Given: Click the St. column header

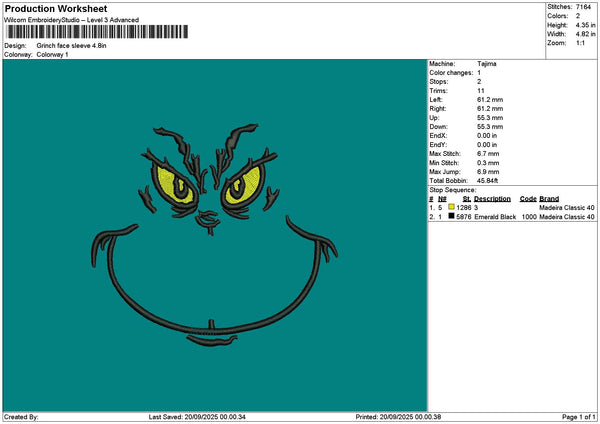Looking at the screenshot, I should (x=466, y=199).
